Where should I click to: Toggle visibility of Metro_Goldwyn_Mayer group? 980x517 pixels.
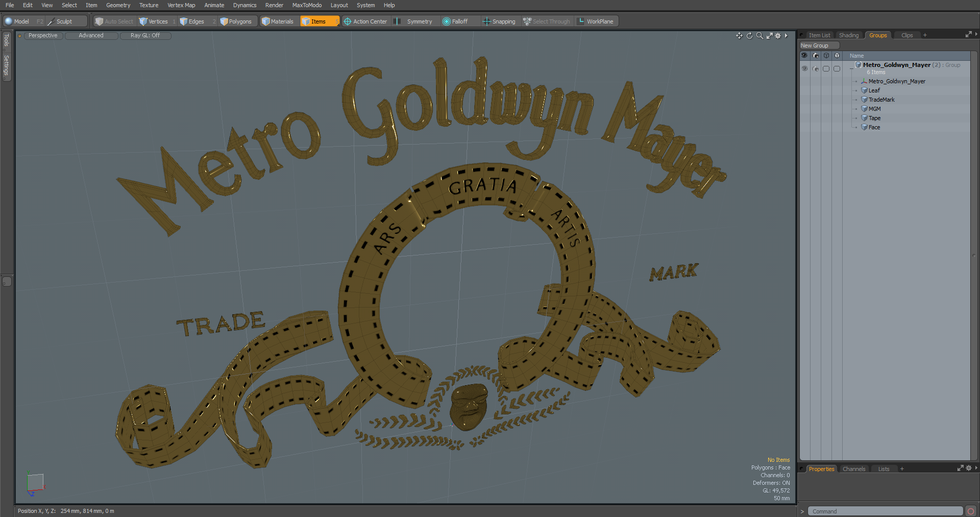tap(804, 68)
